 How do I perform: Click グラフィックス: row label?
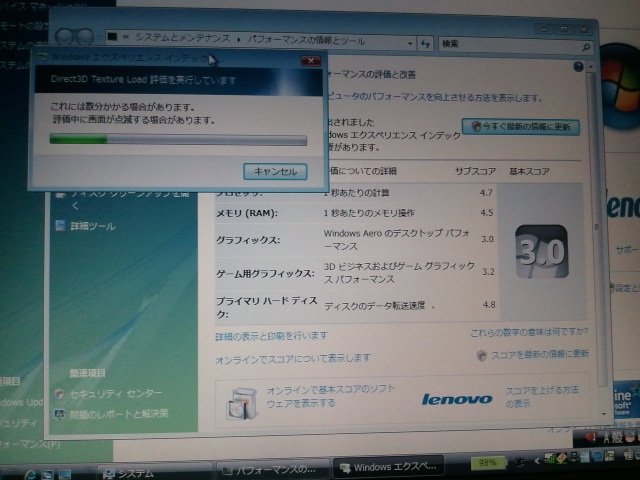pyautogui.click(x=248, y=240)
